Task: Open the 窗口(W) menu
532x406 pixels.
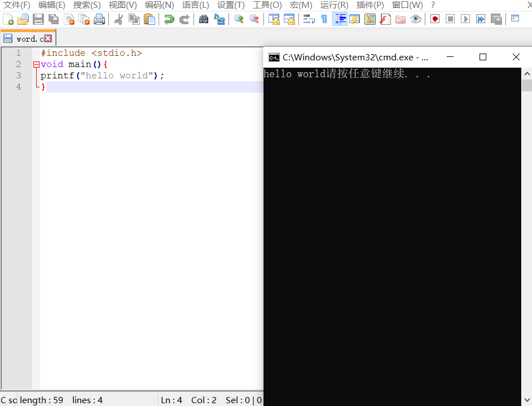Action: point(407,5)
